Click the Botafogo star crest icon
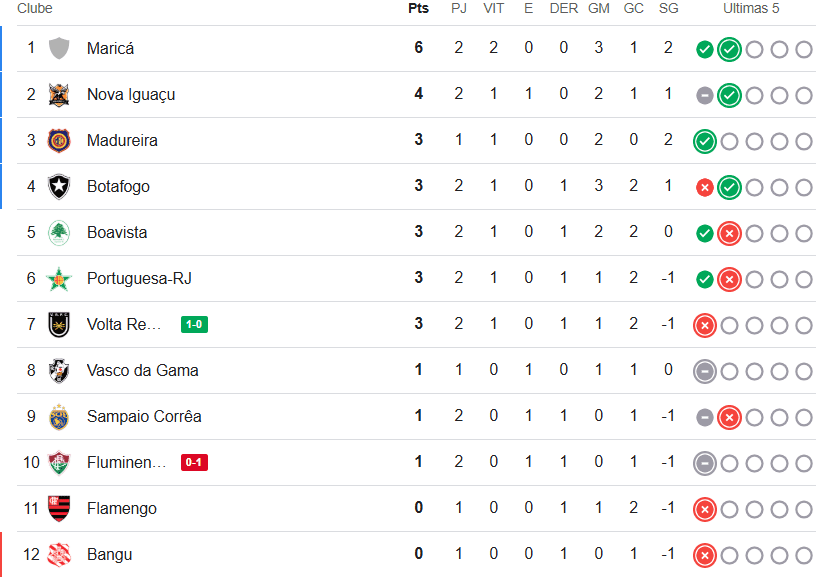The height and width of the screenshot is (579, 819). pos(59,186)
